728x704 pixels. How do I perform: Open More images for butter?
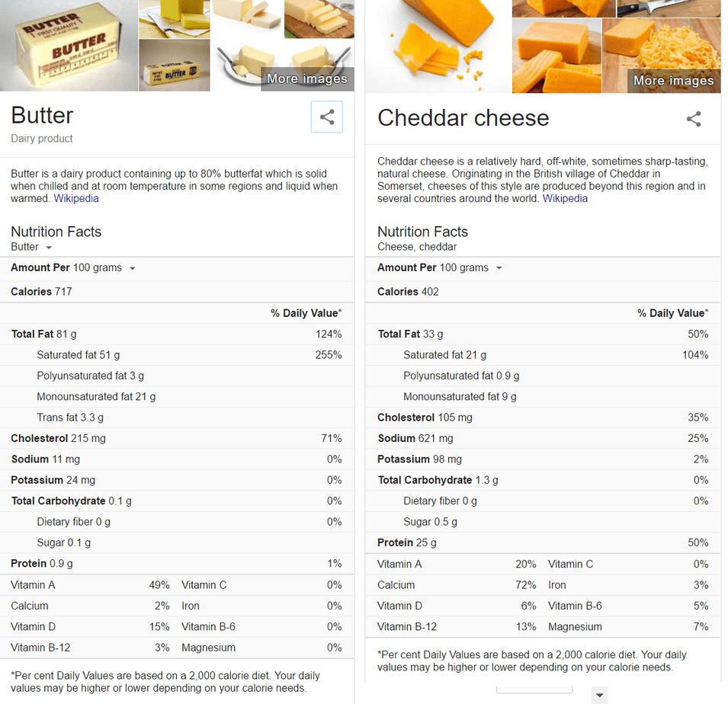pos(307,78)
